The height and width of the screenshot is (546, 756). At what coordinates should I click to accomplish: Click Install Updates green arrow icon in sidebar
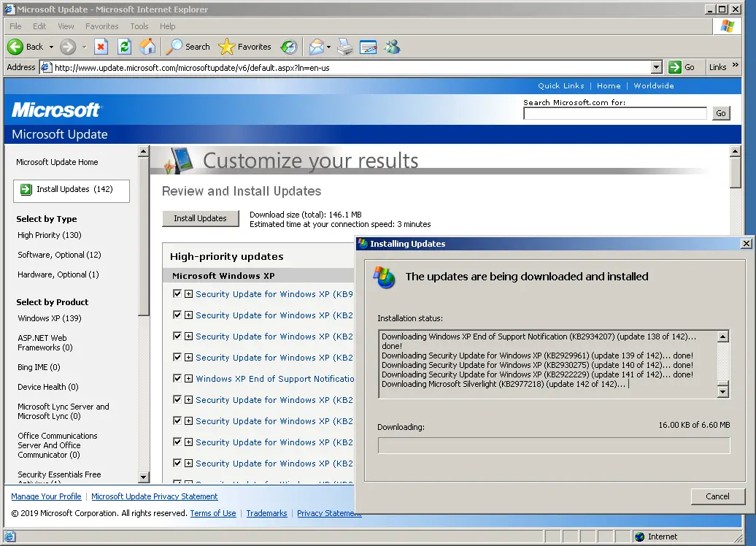click(26, 190)
